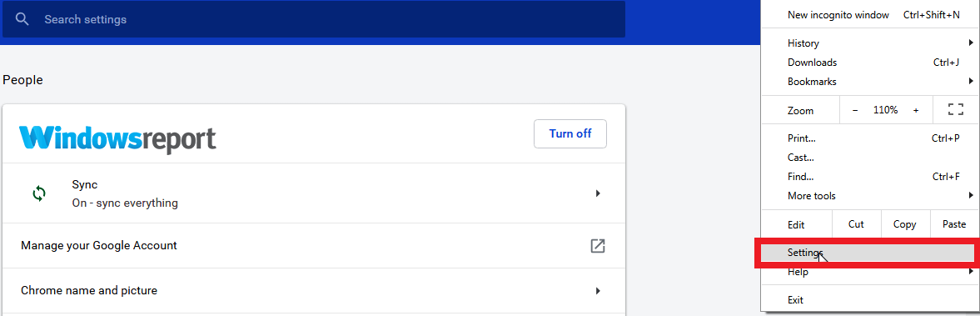
Task: Expand Chrome name and picture arrow
Action: [x=598, y=290]
